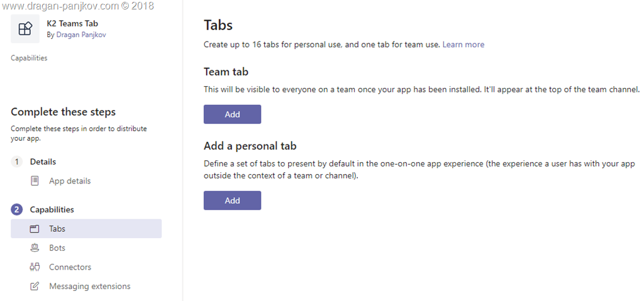Open the App details text label
Screen dimensions: 644x301
pyautogui.click(x=70, y=181)
